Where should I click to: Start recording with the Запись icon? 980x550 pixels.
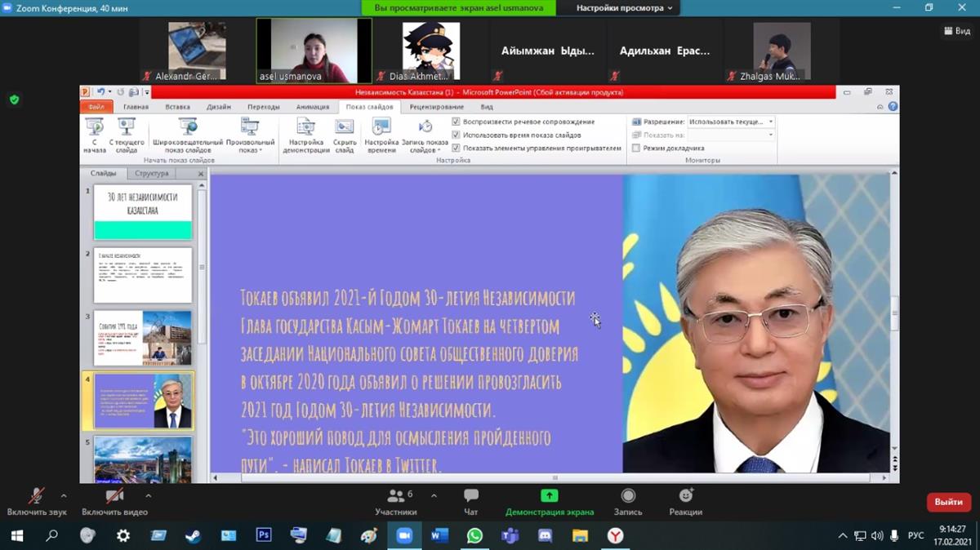coord(628,496)
